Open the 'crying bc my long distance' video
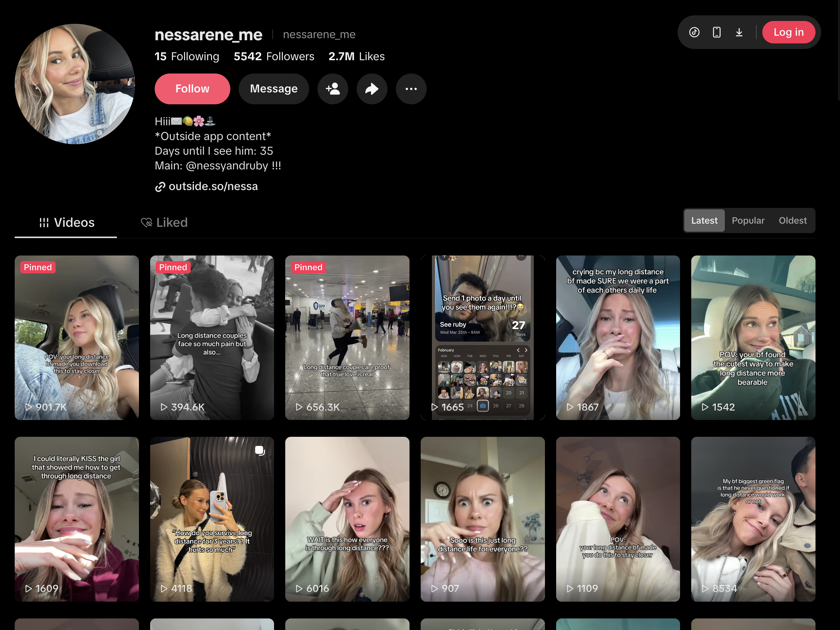This screenshot has height=630, width=840. click(x=618, y=338)
